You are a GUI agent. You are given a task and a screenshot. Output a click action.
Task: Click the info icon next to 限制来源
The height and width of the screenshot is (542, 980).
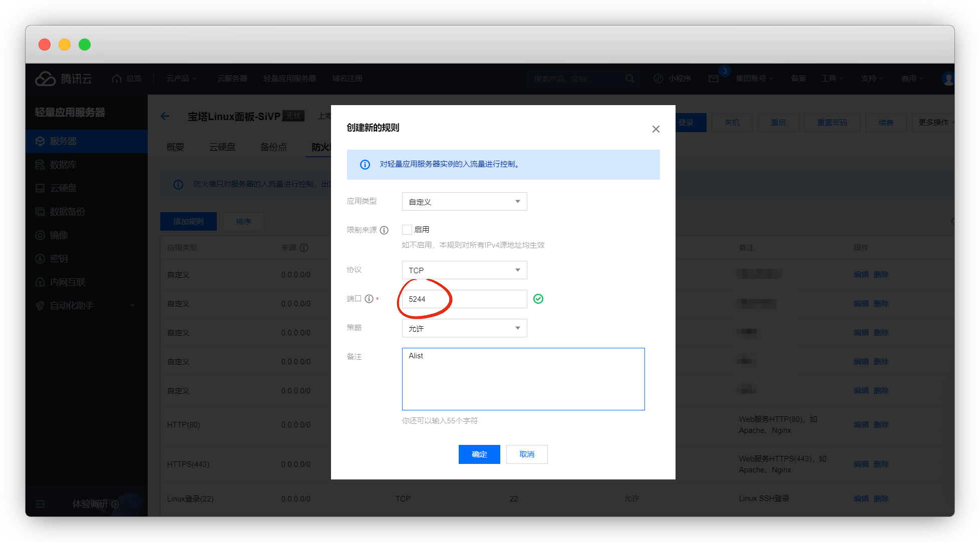[384, 230]
